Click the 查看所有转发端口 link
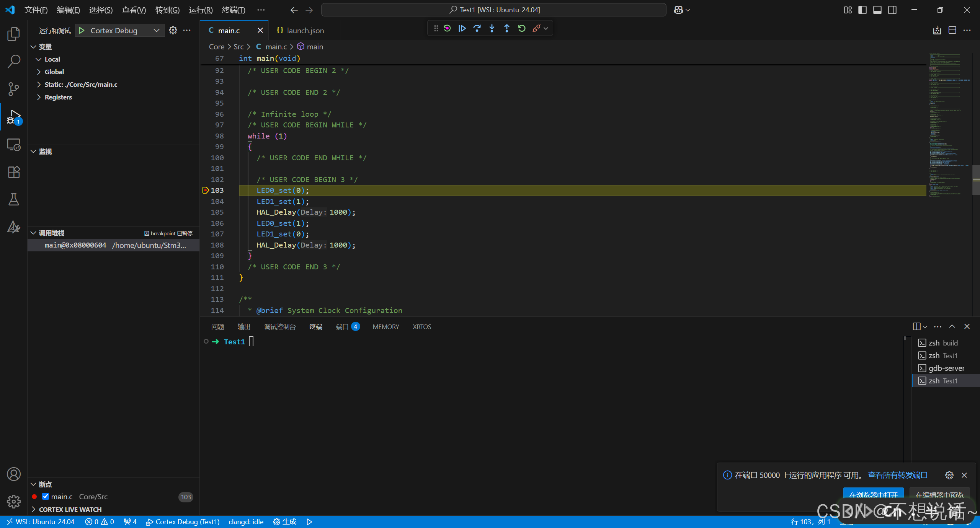Viewport: 980px width, 528px height. [x=898, y=475]
